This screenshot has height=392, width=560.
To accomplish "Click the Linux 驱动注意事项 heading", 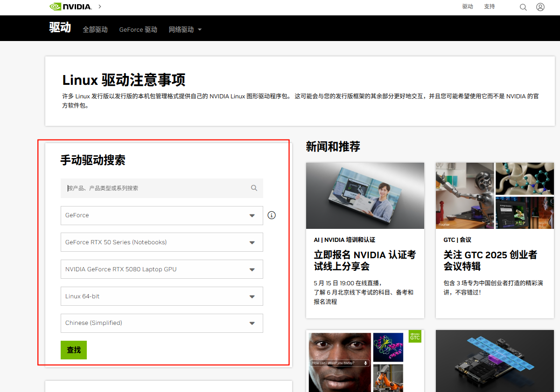I will click(x=124, y=80).
